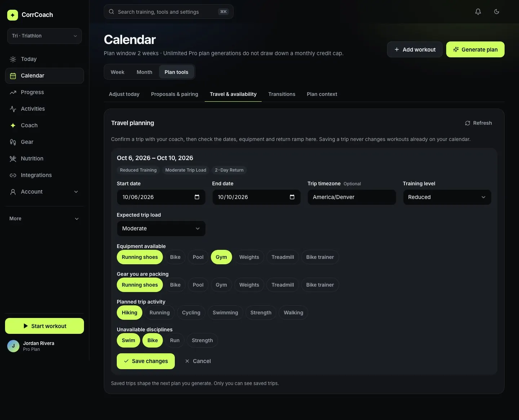
Task: Open the Expected trip load Moderate dropdown
Action: coord(161,229)
